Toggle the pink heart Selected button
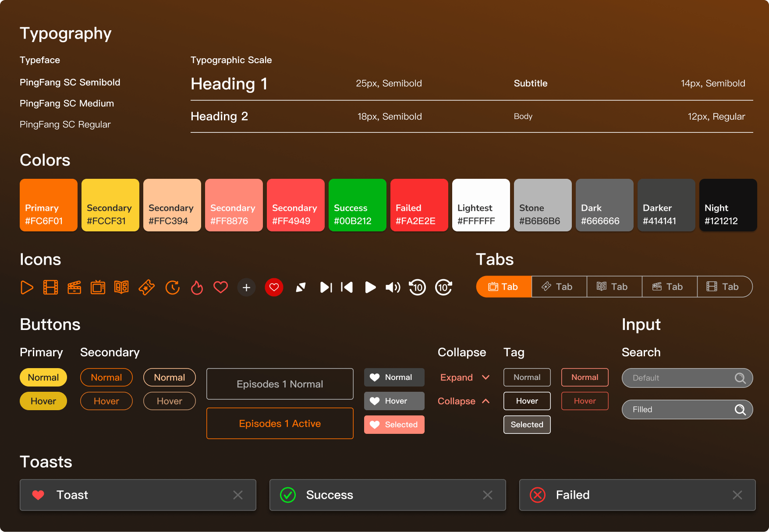 click(394, 425)
